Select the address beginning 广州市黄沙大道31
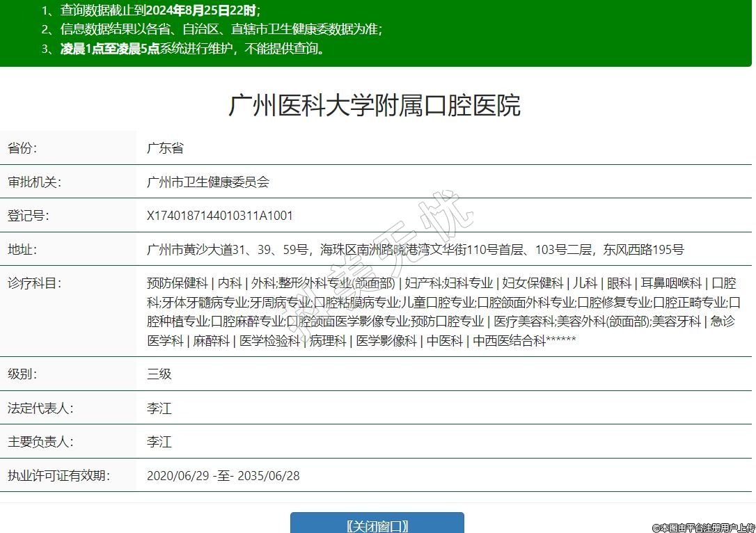 tap(415, 250)
